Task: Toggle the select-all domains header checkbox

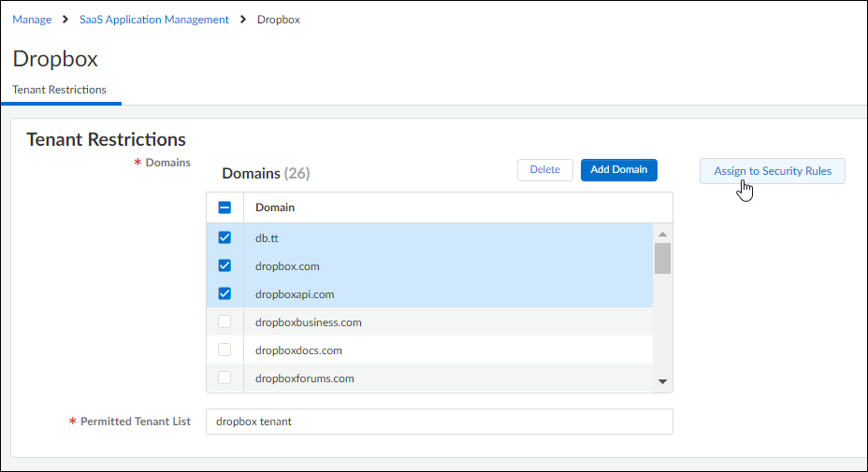Action: pos(224,207)
